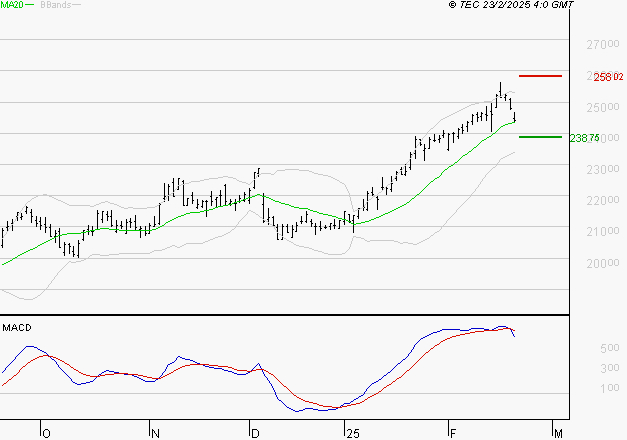The height and width of the screenshot is (440, 627).
Task: Click the O month marker on time axis
Action: (46, 434)
